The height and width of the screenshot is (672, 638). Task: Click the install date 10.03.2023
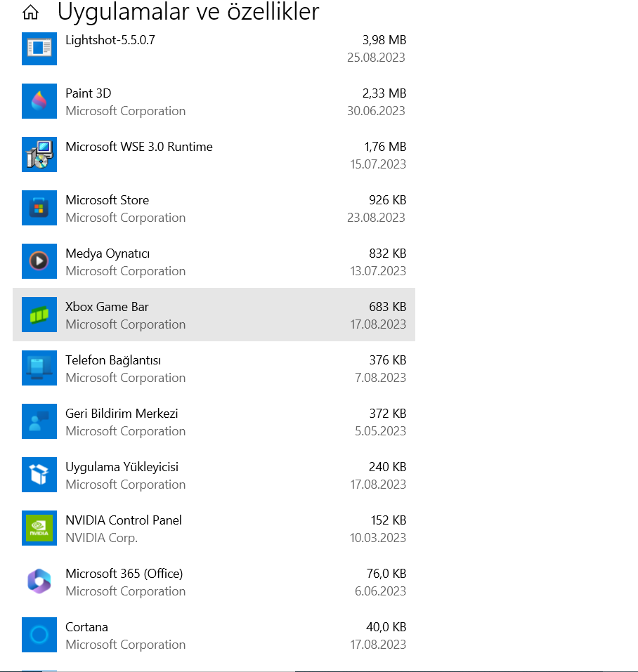[x=378, y=537]
